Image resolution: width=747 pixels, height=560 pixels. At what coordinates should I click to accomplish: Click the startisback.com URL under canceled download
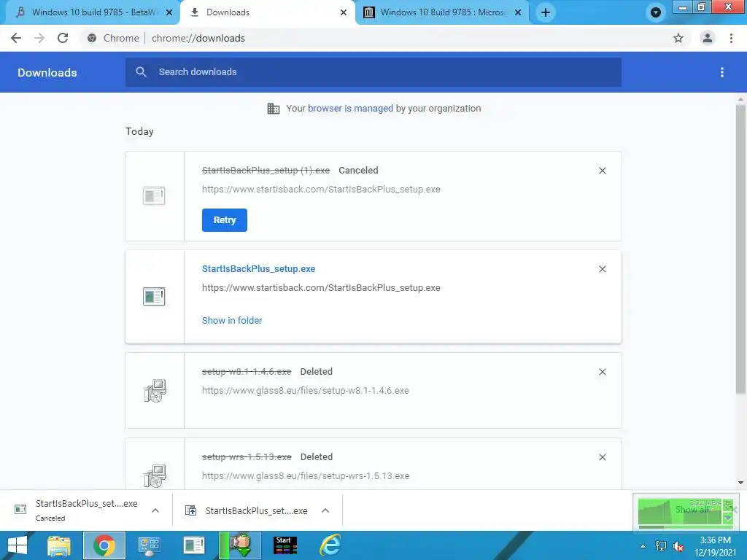click(321, 189)
